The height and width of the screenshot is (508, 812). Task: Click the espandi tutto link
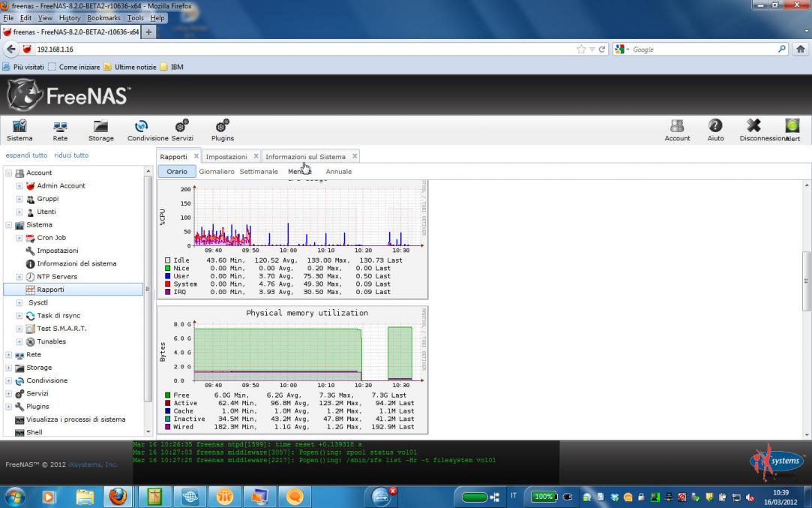coord(26,155)
